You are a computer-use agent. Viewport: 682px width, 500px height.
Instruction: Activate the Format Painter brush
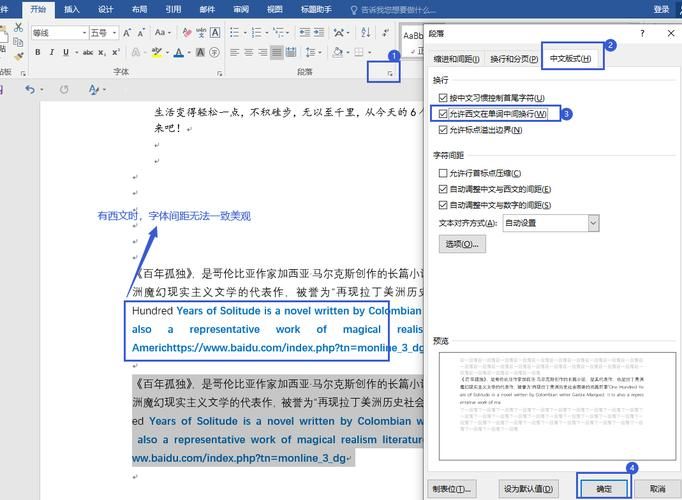click(x=18, y=57)
